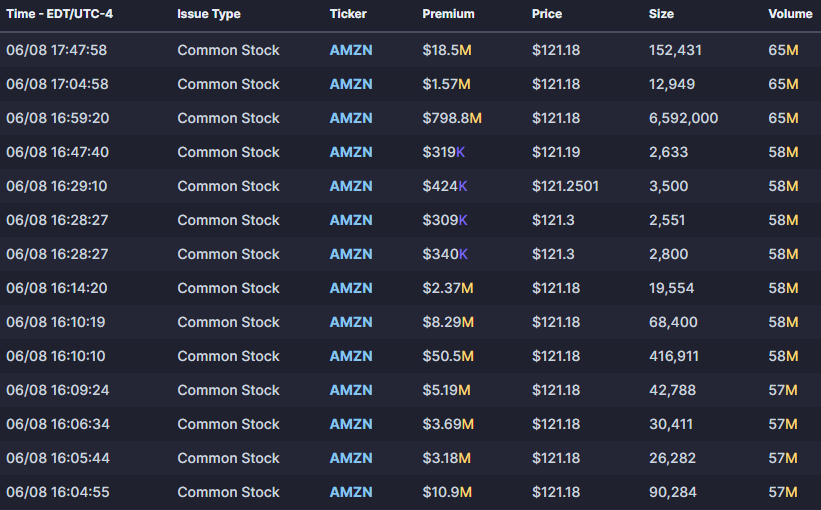Image resolution: width=821 pixels, height=510 pixels.
Task: Click the 06/08 16:29:10 timestamp
Action: [x=57, y=186]
